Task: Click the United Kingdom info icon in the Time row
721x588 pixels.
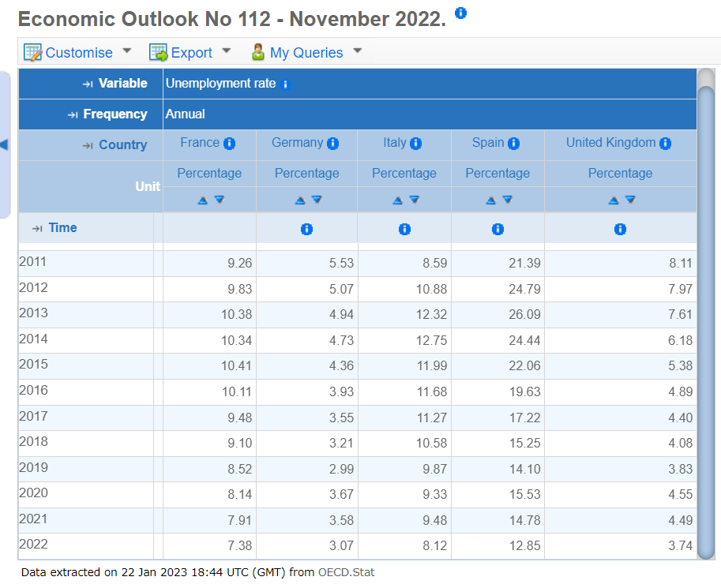Action: 620,230
